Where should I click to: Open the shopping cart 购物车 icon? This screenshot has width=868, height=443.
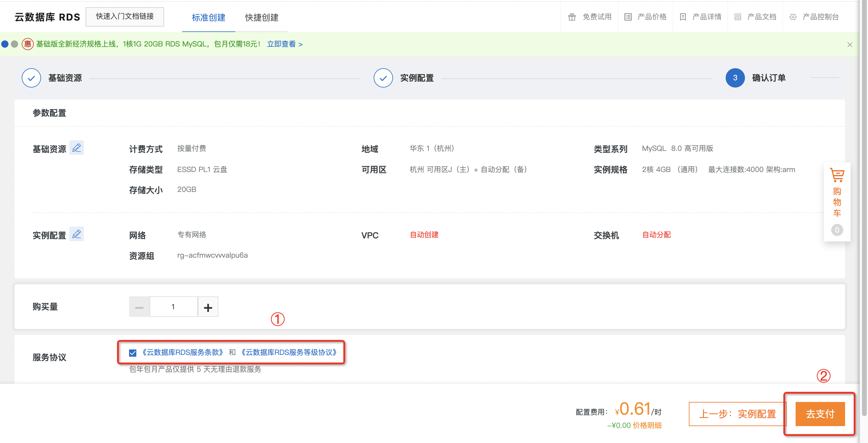837,175
